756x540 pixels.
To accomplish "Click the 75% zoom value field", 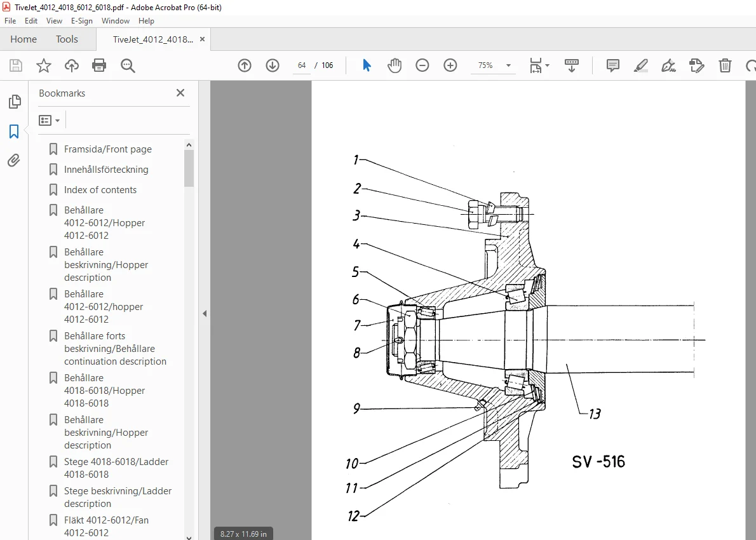I will pos(485,65).
